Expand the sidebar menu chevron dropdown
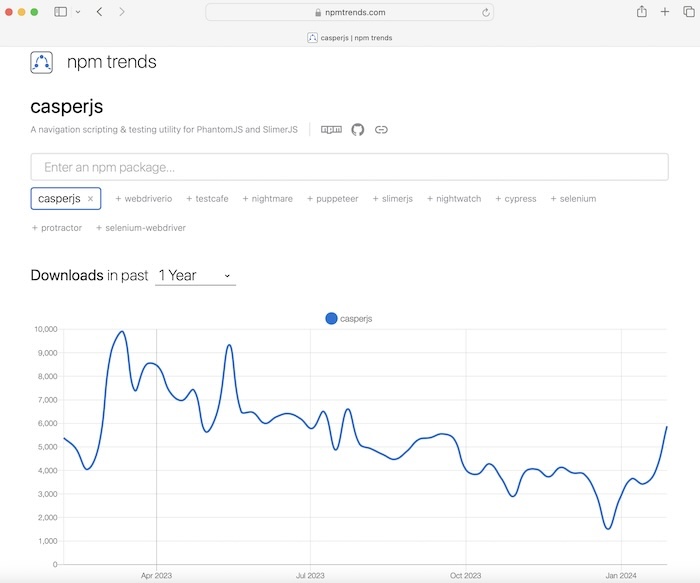Screen dimensions: 700x583 point(77,12)
